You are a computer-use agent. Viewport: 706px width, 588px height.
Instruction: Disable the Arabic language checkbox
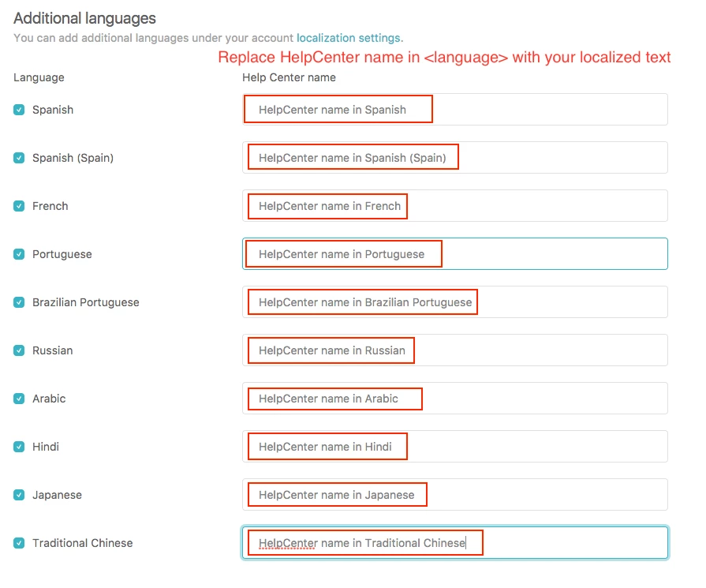[19, 399]
